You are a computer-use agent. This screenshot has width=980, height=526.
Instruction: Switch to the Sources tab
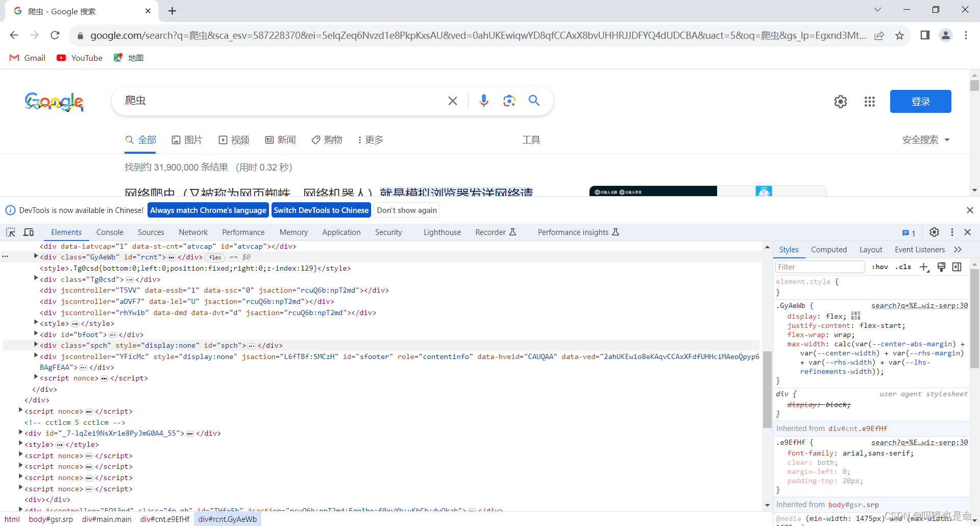pyautogui.click(x=151, y=232)
